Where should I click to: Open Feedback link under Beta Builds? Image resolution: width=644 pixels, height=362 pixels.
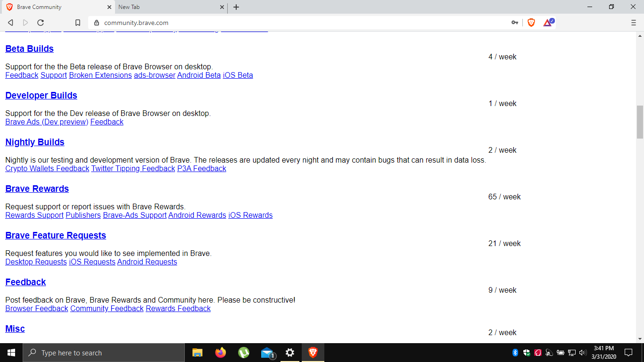[22, 75]
